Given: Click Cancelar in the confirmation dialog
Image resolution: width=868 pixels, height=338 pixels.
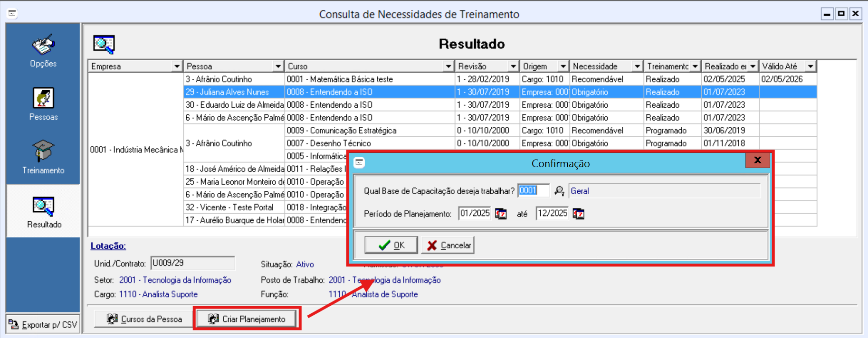Looking at the screenshot, I should pyautogui.click(x=448, y=245).
